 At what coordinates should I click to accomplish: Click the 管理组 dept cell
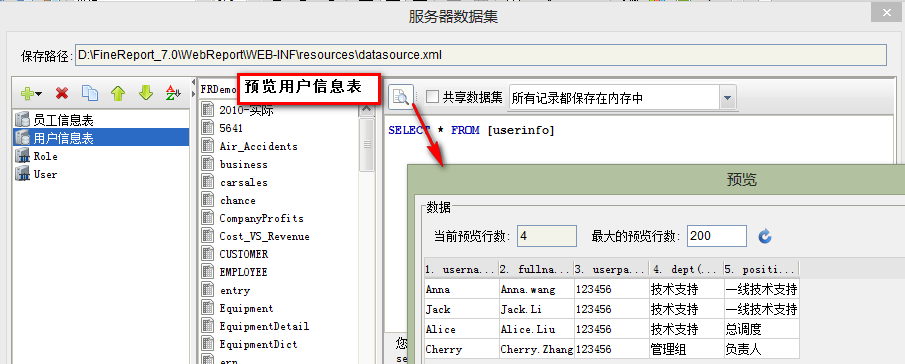point(686,349)
